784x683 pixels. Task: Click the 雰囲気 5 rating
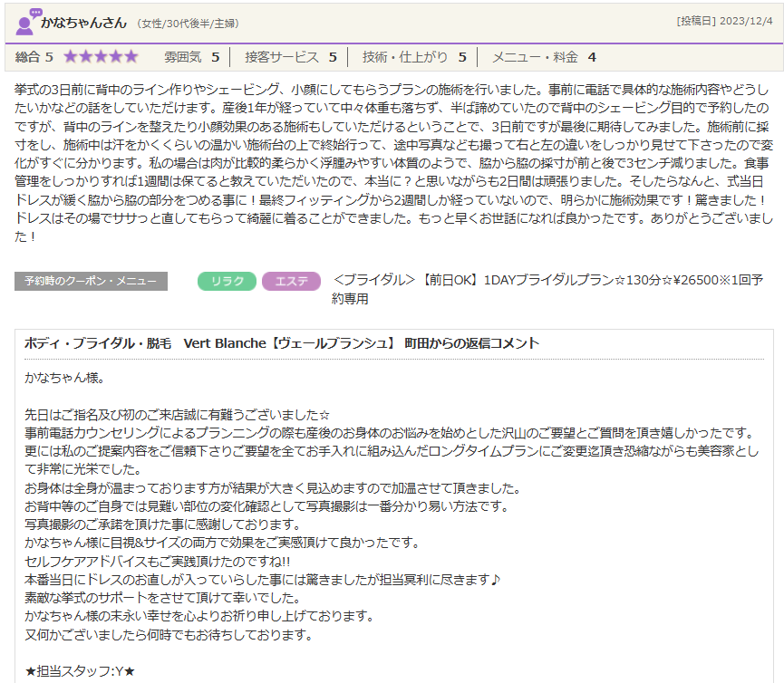click(192, 57)
